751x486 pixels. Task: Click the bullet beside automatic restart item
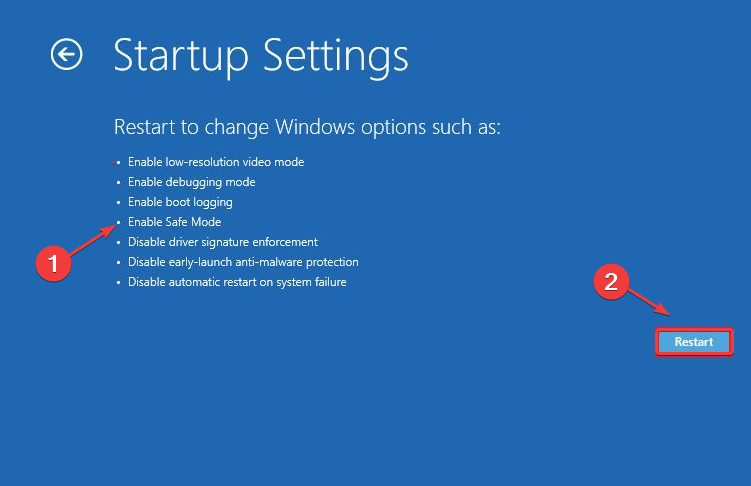tap(118, 283)
